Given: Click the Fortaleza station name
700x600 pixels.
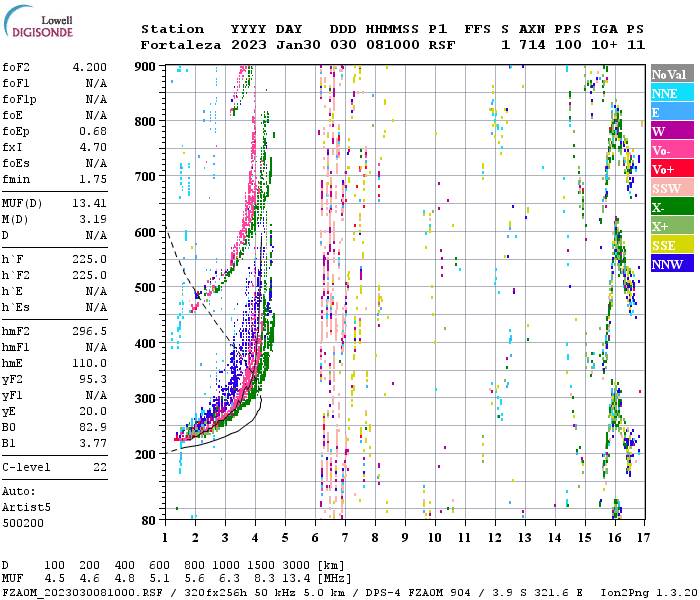Looking at the screenshot, I should click(181, 45).
